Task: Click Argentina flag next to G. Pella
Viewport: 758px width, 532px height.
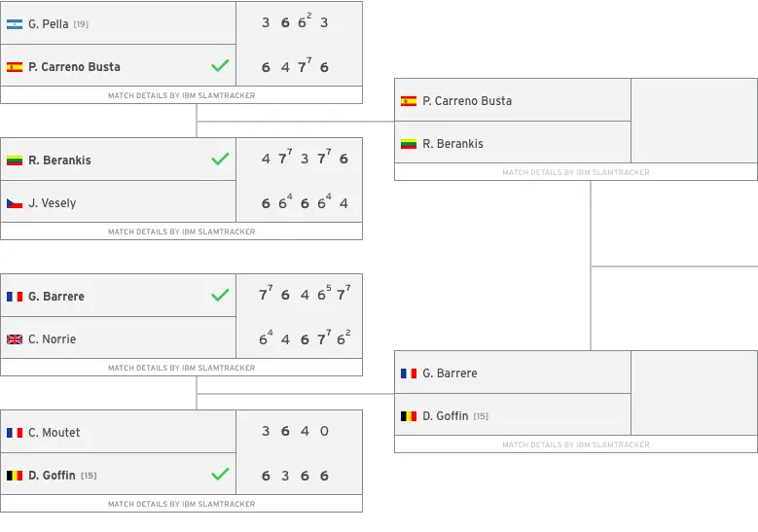Action: tap(15, 24)
